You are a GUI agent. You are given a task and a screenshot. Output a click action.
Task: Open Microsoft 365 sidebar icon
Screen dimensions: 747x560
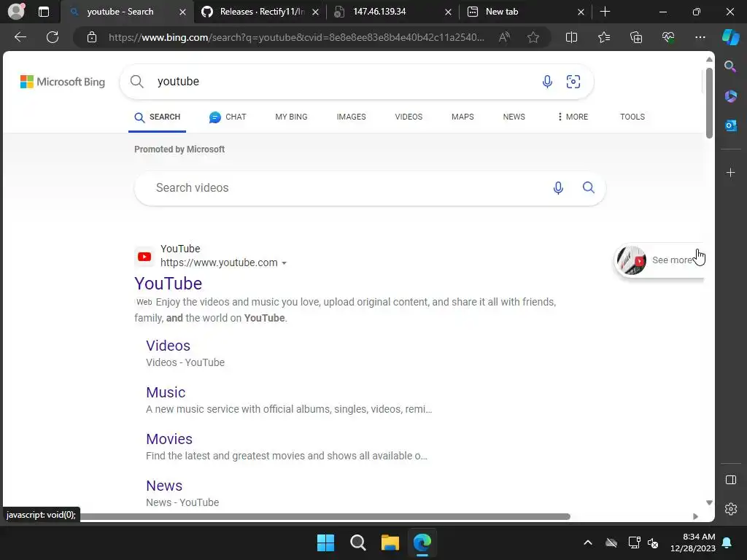tap(730, 96)
